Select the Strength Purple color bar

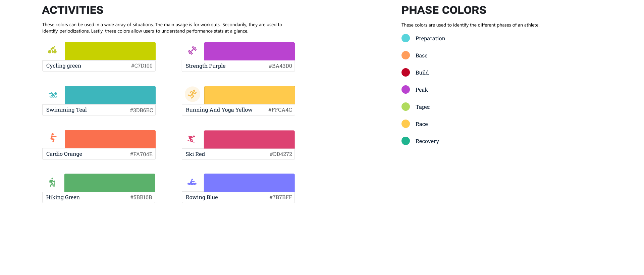click(249, 51)
